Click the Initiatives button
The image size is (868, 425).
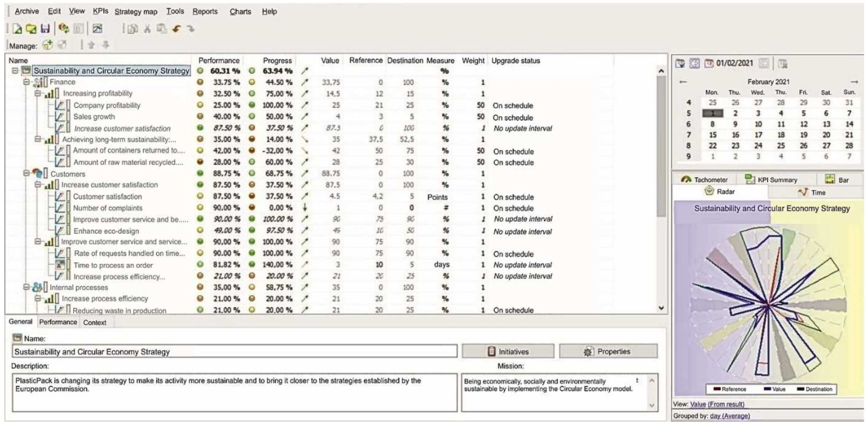508,352
